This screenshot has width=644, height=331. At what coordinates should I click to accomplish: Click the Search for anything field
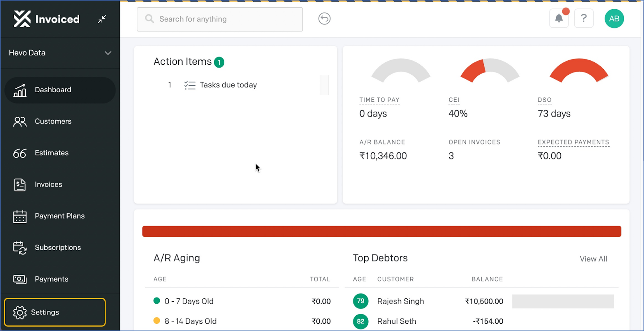[220, 19]
